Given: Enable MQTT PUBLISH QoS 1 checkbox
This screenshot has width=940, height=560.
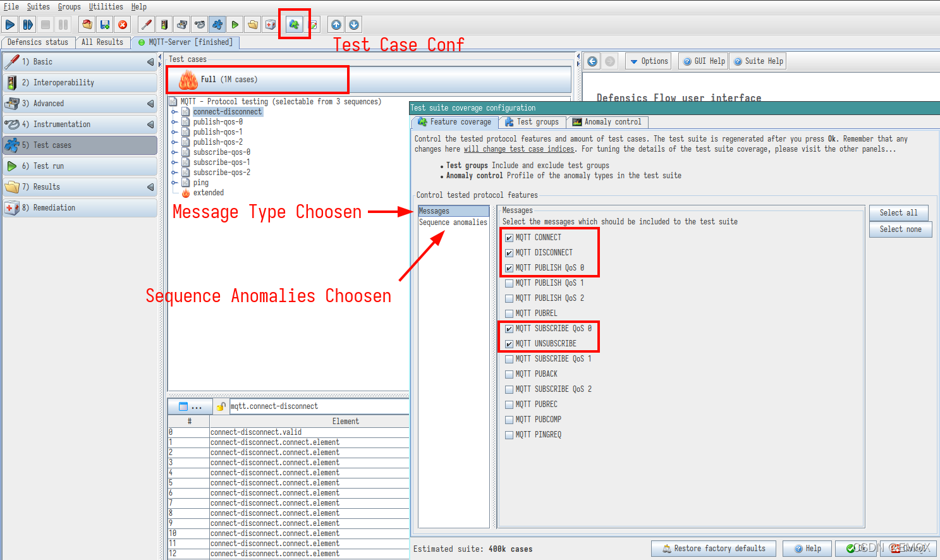Looking at the screenshot, I should point(509,283).
